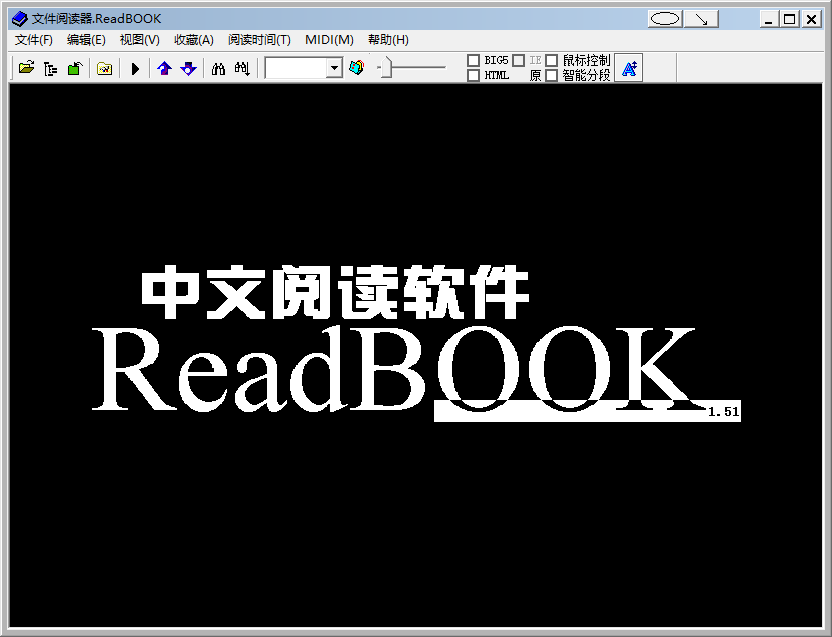
Task: Click the diagonal arrow title bar button
Action: coord(701,19)
